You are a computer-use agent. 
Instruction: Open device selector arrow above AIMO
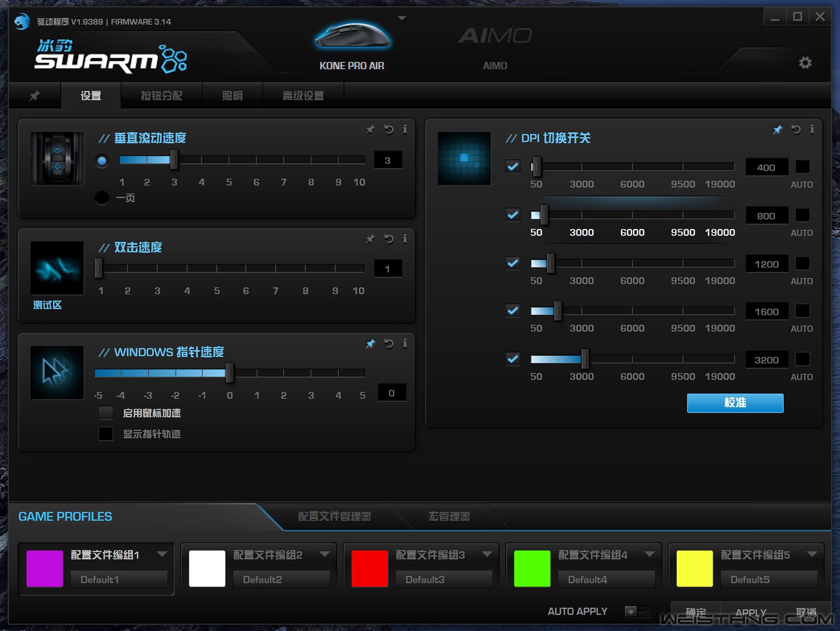click(401, 18)
